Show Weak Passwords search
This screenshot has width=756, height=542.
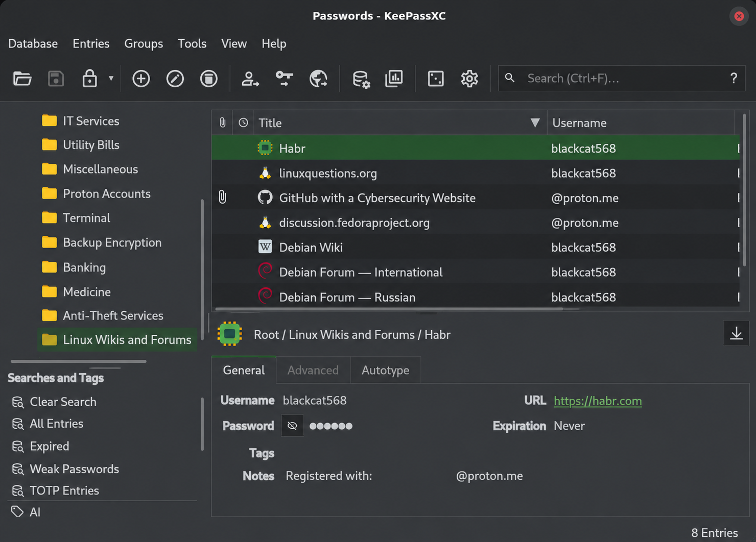[x=65, y=469]
